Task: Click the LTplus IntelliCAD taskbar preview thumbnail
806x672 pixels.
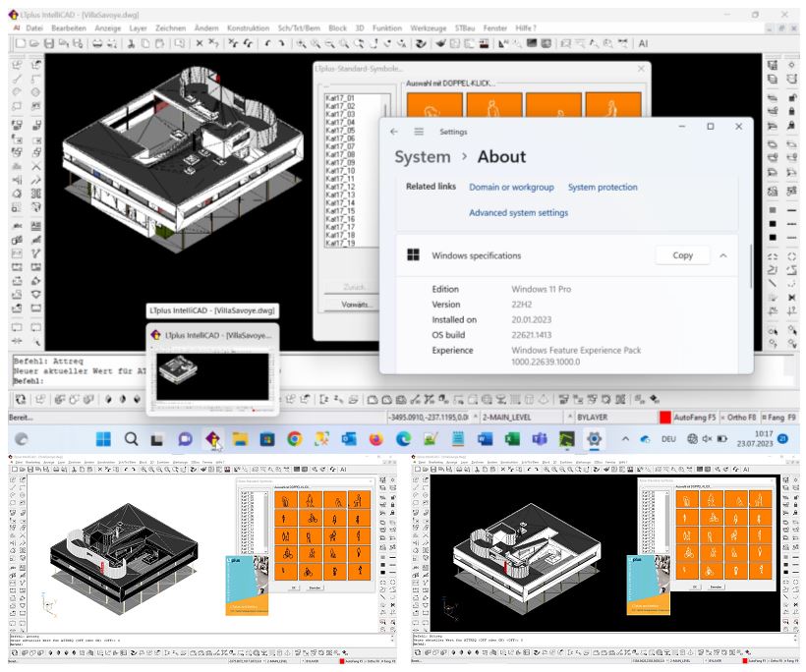Action: click(x=213, y=376)
